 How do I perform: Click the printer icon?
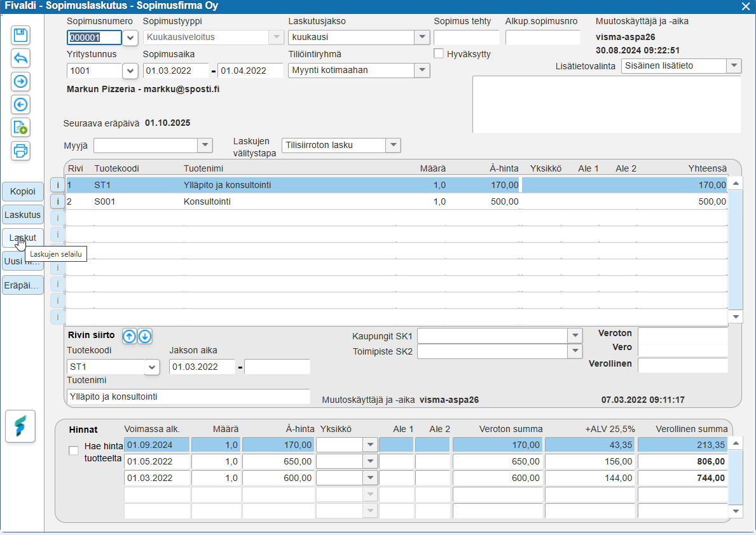(21, 151)
